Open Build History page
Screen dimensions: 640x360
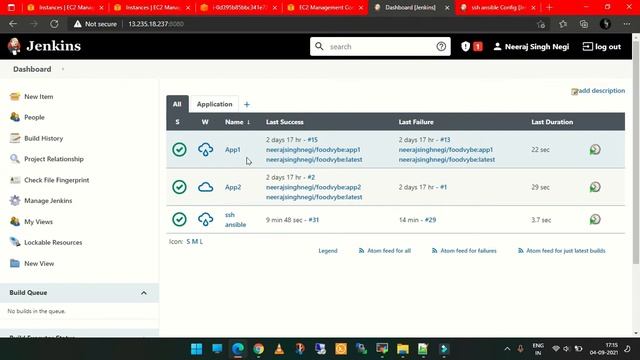(x=44, y=138)
